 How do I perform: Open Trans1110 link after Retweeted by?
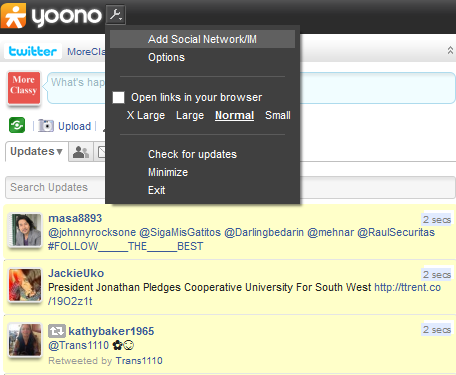point(139,361)
